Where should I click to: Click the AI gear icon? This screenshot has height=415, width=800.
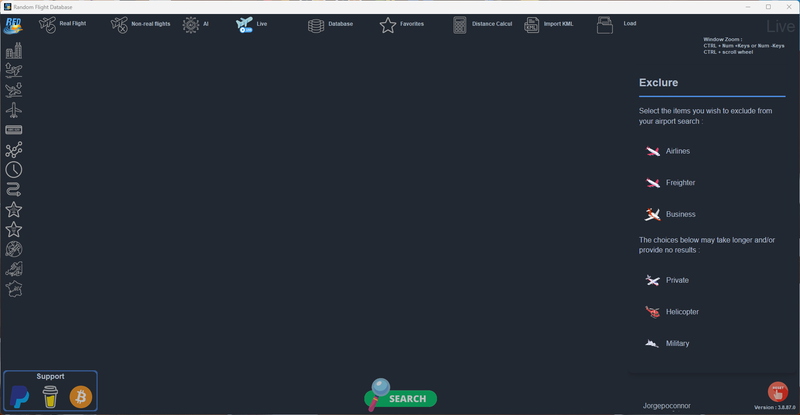tap(191, 25)
